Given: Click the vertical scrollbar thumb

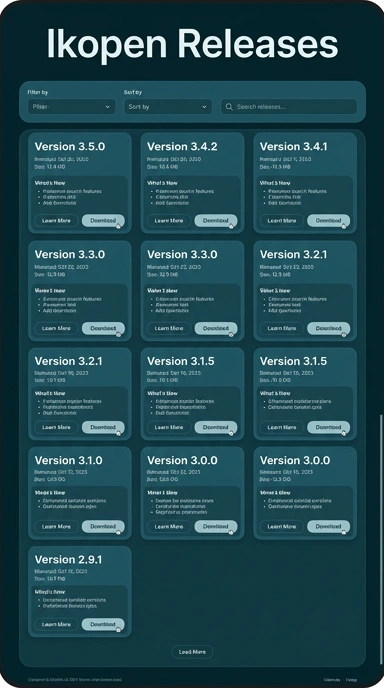Looking at the screenshot, I should pyautogui.click(x=380, y=540).
